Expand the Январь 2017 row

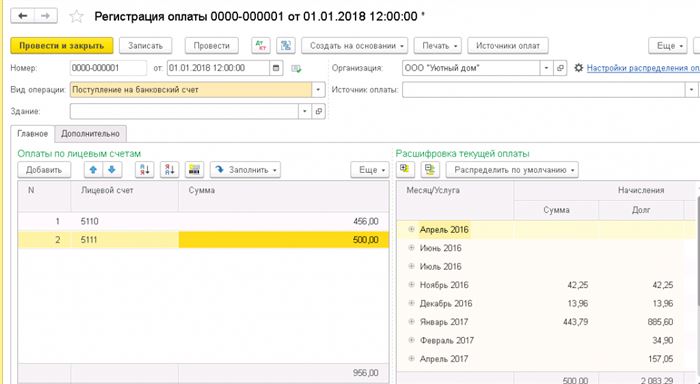[x=411, y=321]
